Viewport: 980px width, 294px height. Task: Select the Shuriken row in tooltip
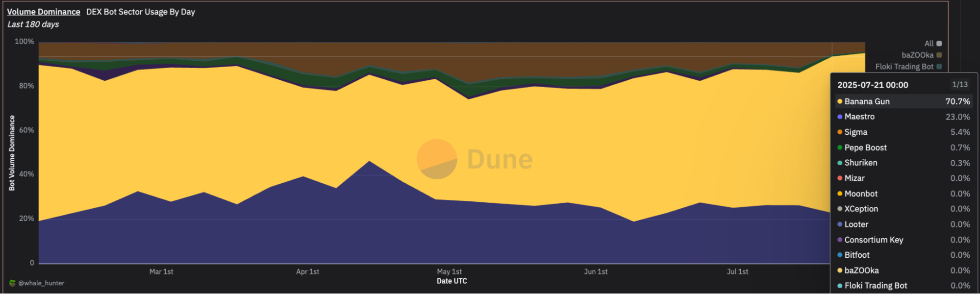click(904, 163)
